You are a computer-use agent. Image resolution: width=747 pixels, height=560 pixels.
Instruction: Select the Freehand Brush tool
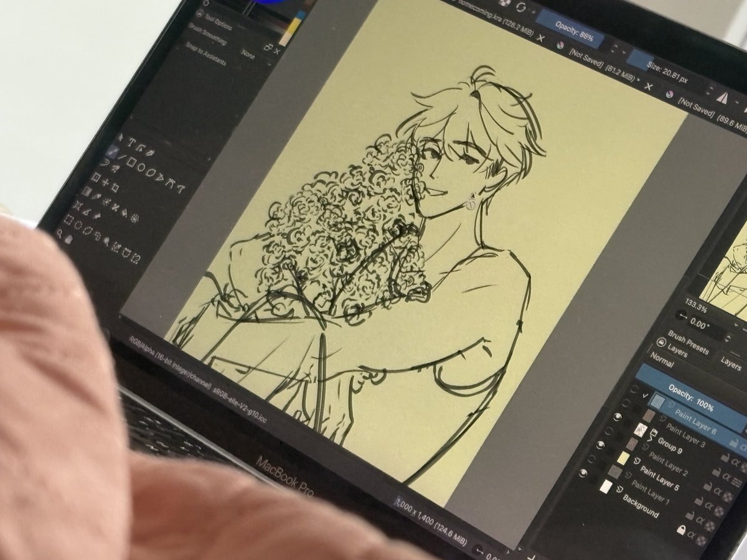click(112, 151)
